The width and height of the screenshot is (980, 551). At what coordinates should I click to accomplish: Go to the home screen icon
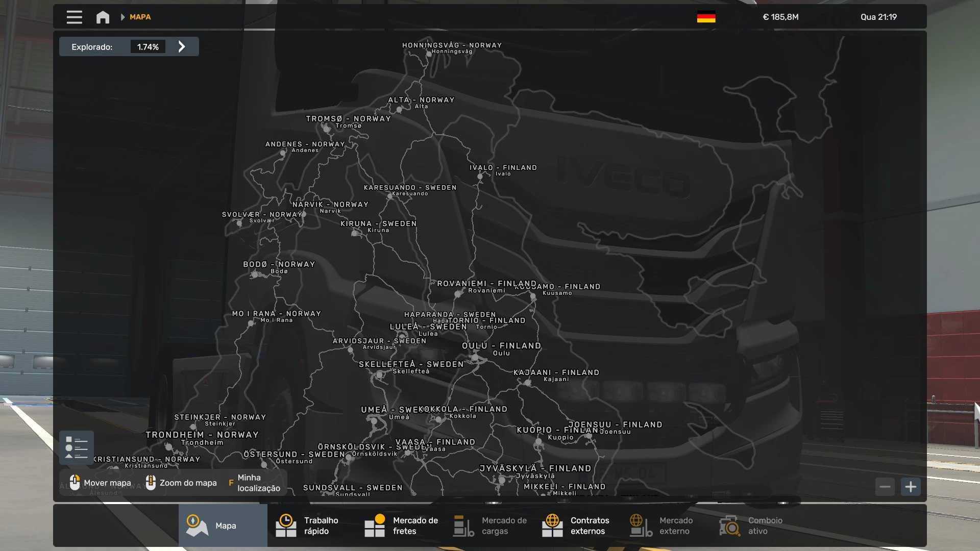(103, 17)
